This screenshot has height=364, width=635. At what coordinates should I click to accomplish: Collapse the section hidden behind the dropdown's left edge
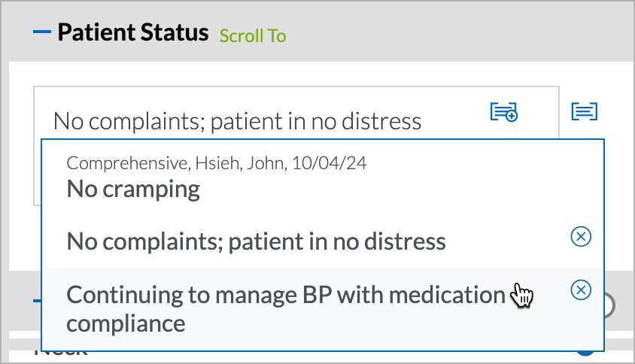[37, 300]
